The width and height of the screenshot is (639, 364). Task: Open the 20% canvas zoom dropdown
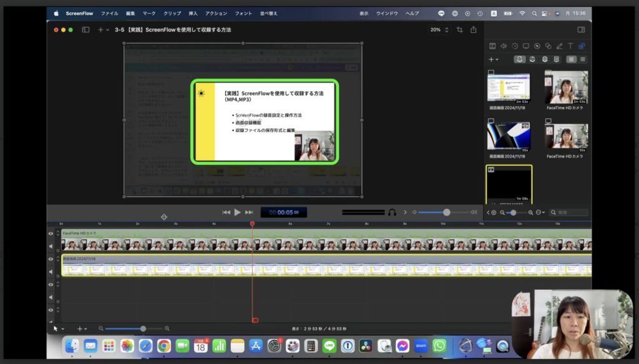439,29
